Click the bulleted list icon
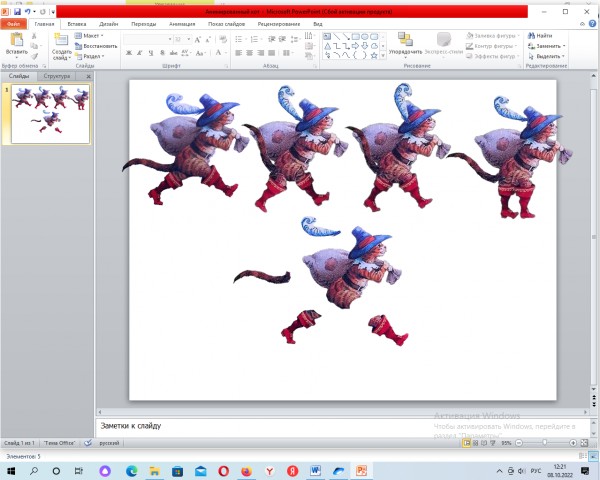 [x=239, y=39]
